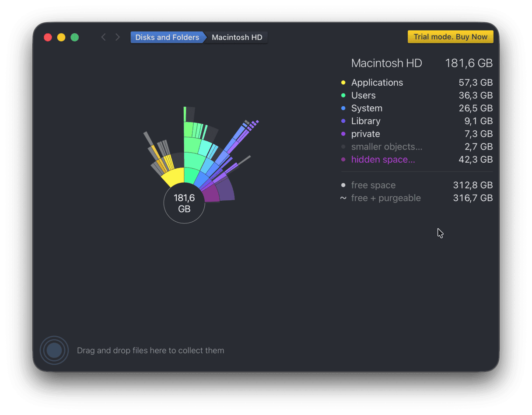Click the file collector circle icon
The height and width of the screenshot is (415, 532).
[x=54, y=350]
